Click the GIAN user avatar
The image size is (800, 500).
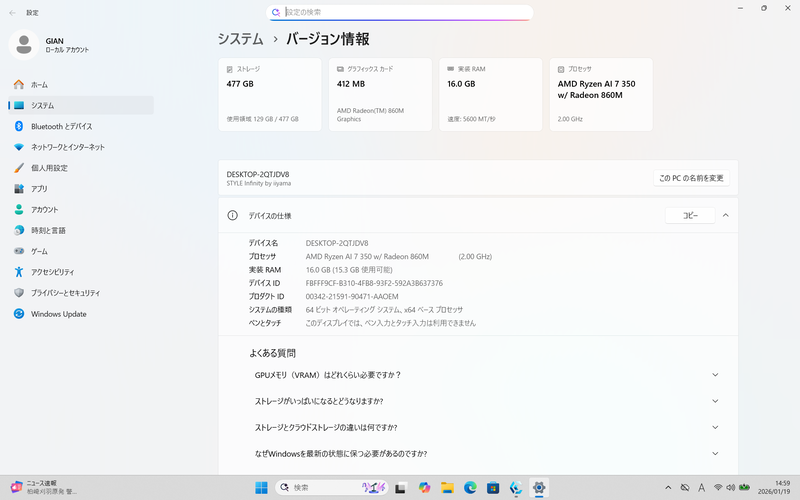point(24,45)
